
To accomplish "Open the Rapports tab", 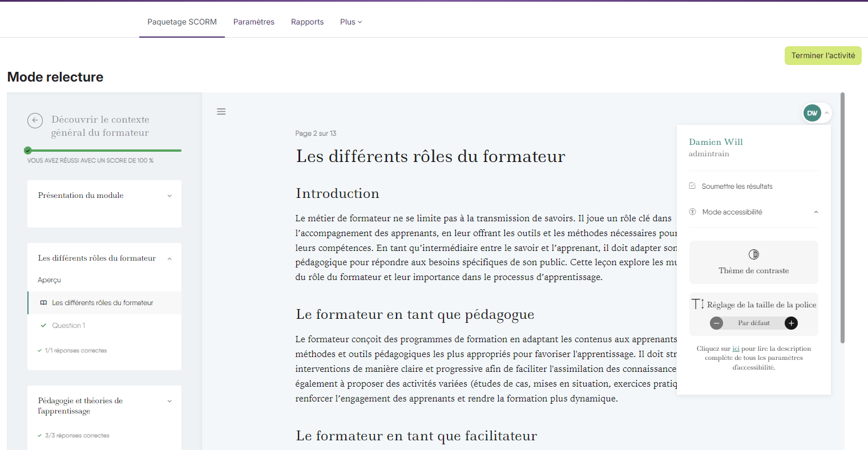I will pos(307,22).
